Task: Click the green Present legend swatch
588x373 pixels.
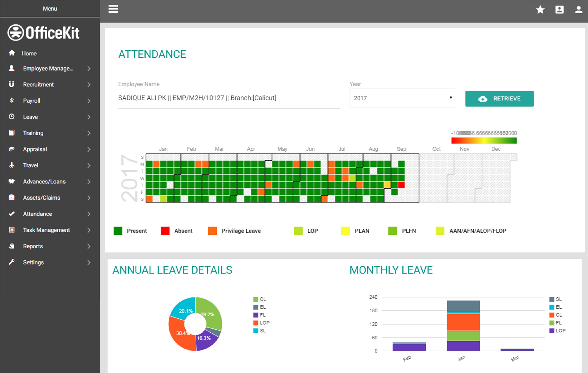Action: pos(118,231)
